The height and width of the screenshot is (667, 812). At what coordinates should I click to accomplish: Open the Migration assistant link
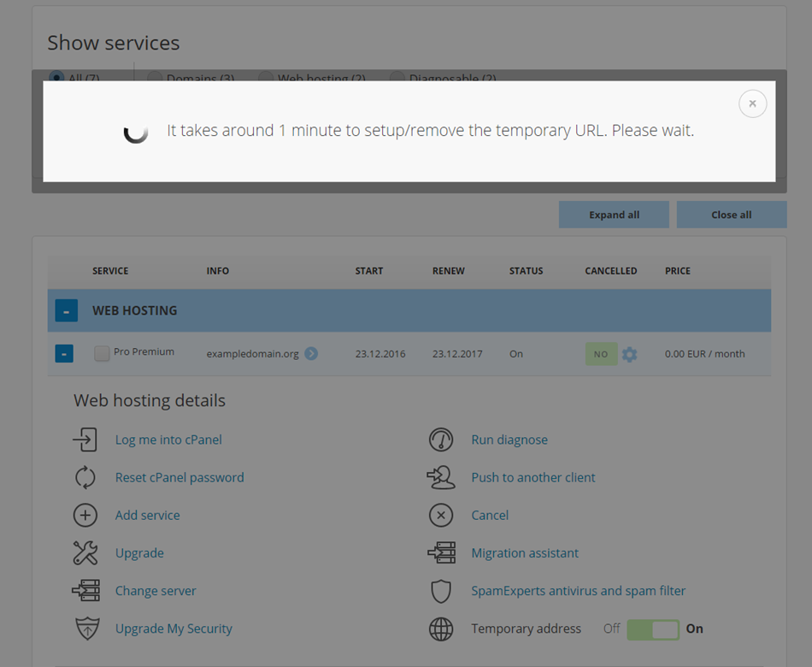(525, 553)
